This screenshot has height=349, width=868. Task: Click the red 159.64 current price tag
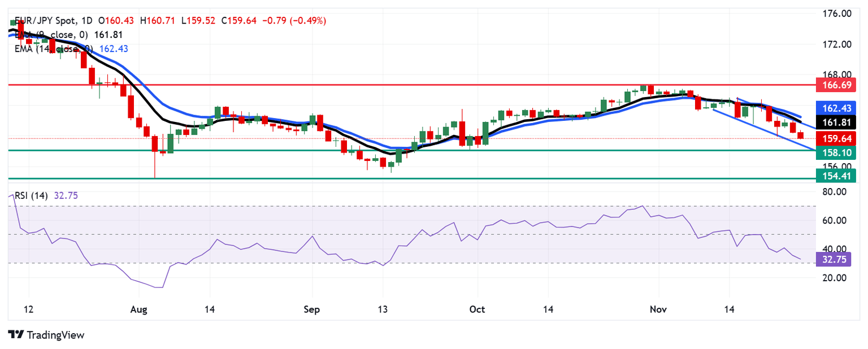coord(836,138)
